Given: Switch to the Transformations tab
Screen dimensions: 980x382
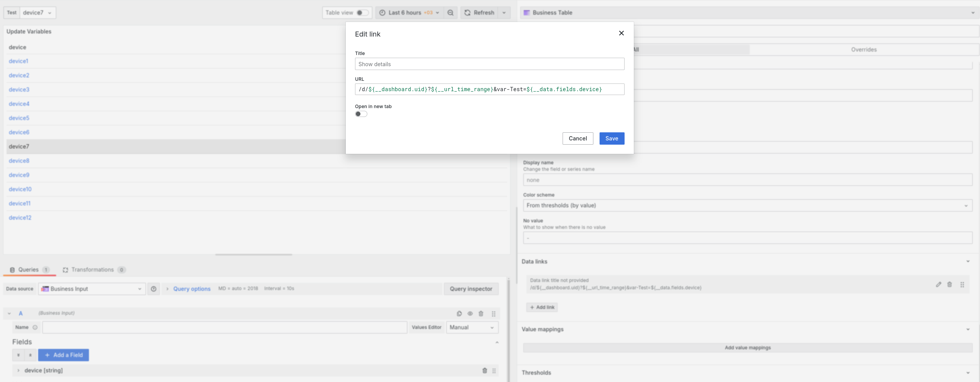Looking at the screenshot, I should 92,269.
